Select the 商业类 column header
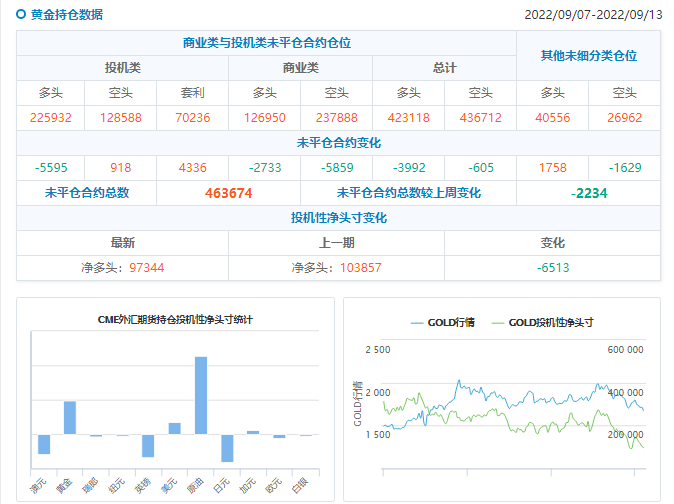The width and height of the screenshot is (674, 504). tap(300, 68)
